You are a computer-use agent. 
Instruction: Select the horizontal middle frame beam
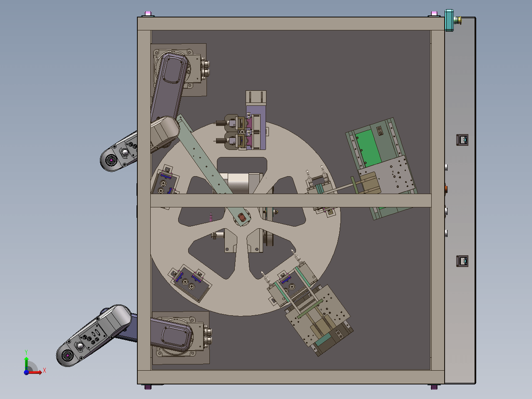click(291, 200)
